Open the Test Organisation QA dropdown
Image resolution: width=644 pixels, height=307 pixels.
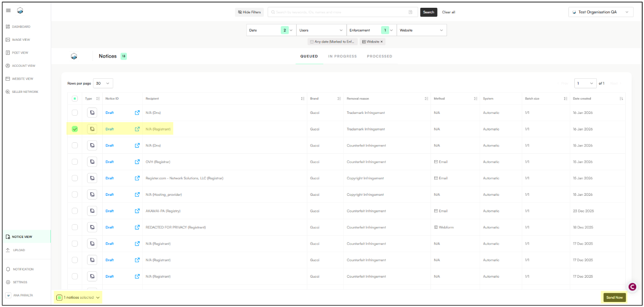(600, 12)
